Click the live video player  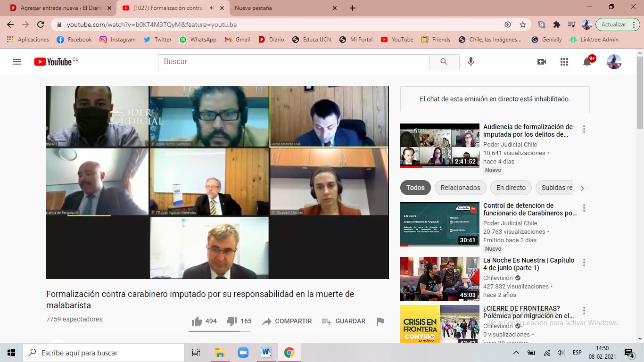tap(217, 182)
